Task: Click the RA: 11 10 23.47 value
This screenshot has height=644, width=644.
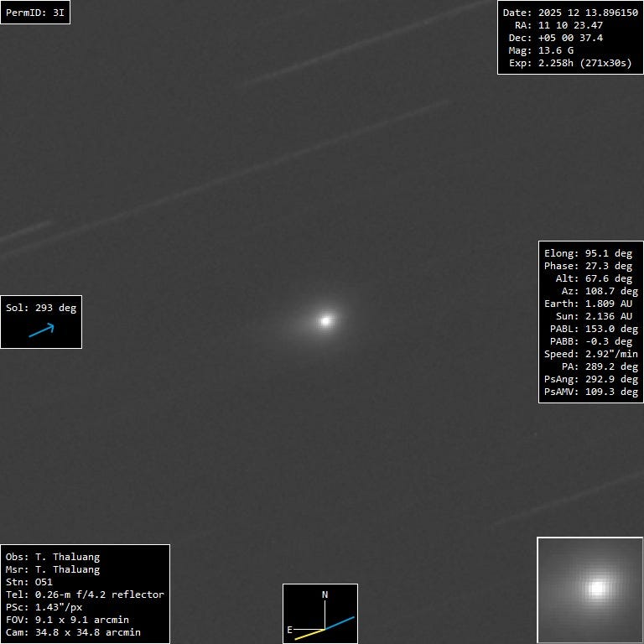Action: (570, 25)
